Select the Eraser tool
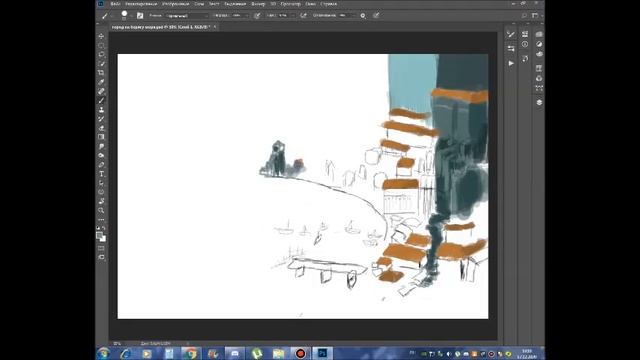The height and width of the screenshot is (360, 640). click(x=101, y=128)
